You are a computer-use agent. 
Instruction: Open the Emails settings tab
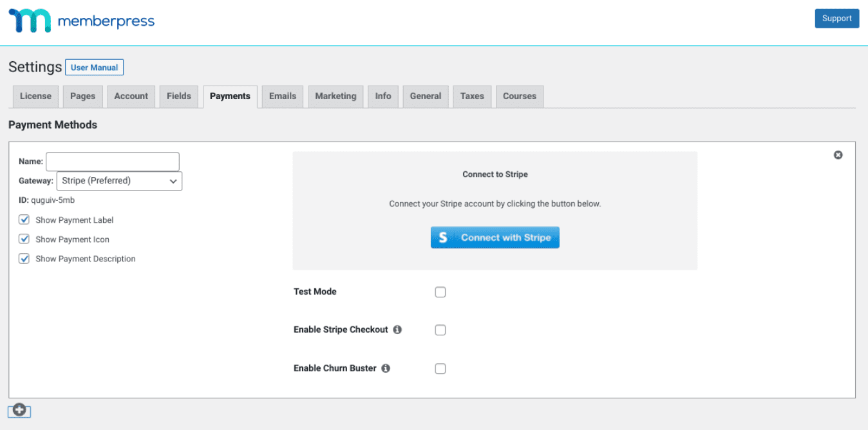[x=282, y=96]
